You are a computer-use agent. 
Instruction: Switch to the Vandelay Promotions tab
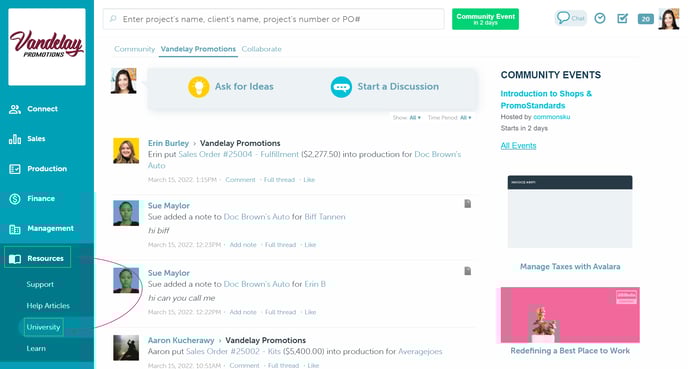point(198,49)
